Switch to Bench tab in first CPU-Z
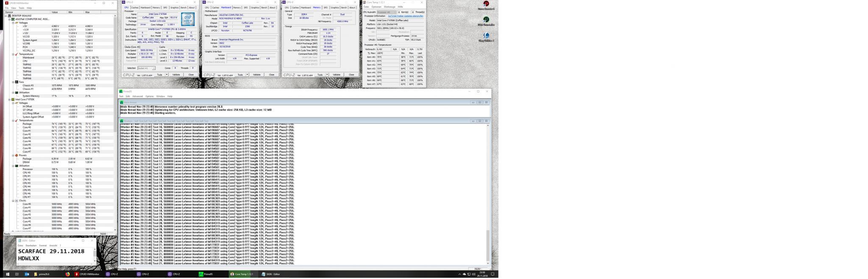868x279 pixels. 184,7
